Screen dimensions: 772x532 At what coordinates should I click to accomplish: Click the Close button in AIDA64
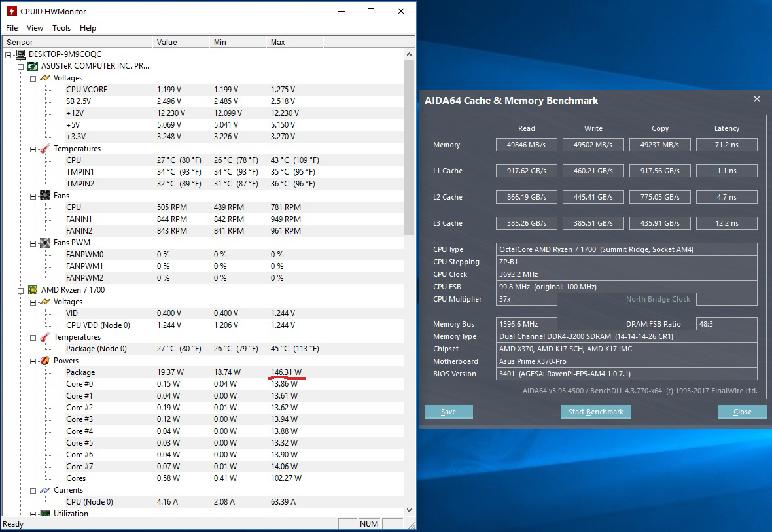743,412
